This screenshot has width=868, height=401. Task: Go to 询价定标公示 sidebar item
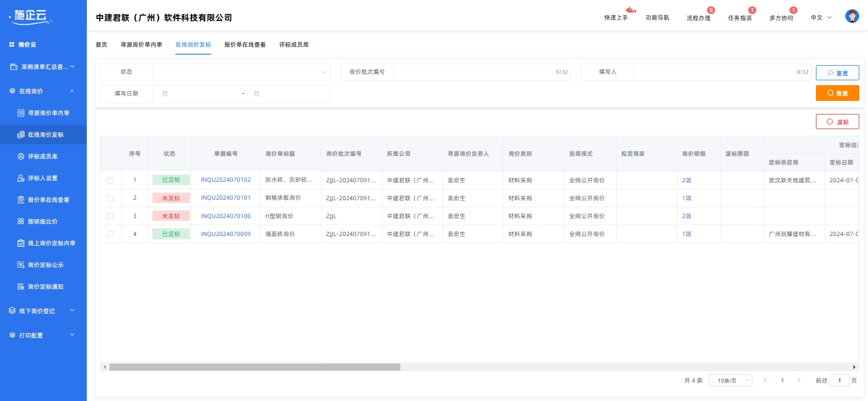tap(46, 265)
